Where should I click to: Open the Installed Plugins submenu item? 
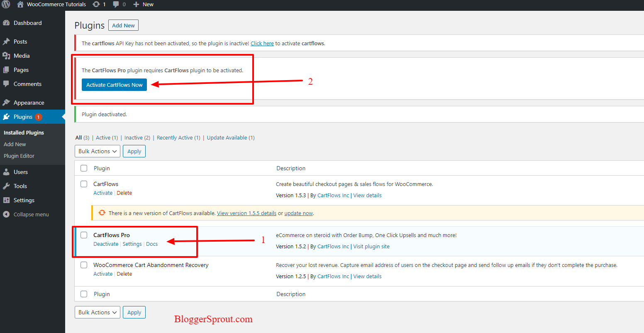tap(24, 132)
